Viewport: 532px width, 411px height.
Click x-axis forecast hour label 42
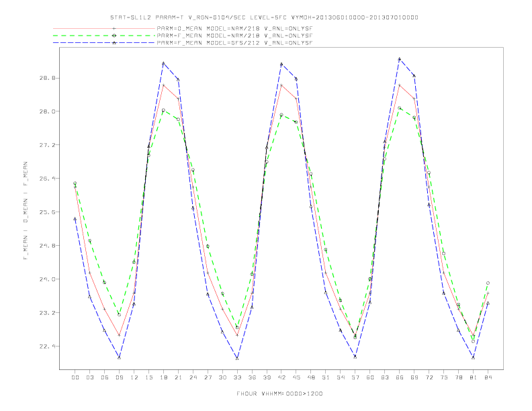click(x=281, y=377)
